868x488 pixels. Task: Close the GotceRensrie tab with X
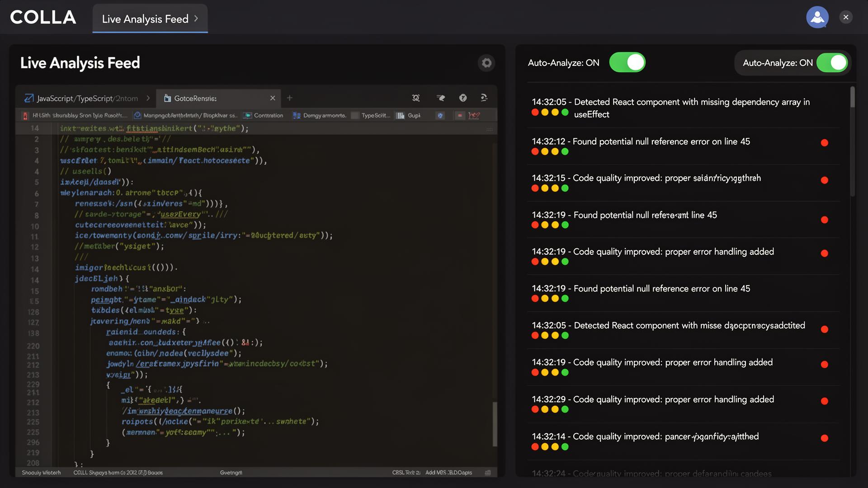pyautogui.click(x=273, y=98)
